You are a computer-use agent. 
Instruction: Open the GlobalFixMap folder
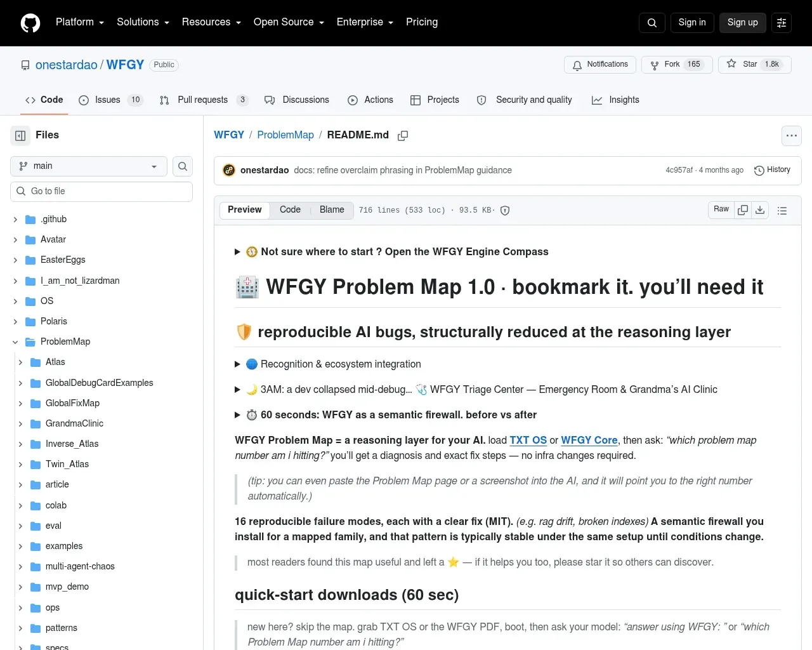tap(72, 403)
